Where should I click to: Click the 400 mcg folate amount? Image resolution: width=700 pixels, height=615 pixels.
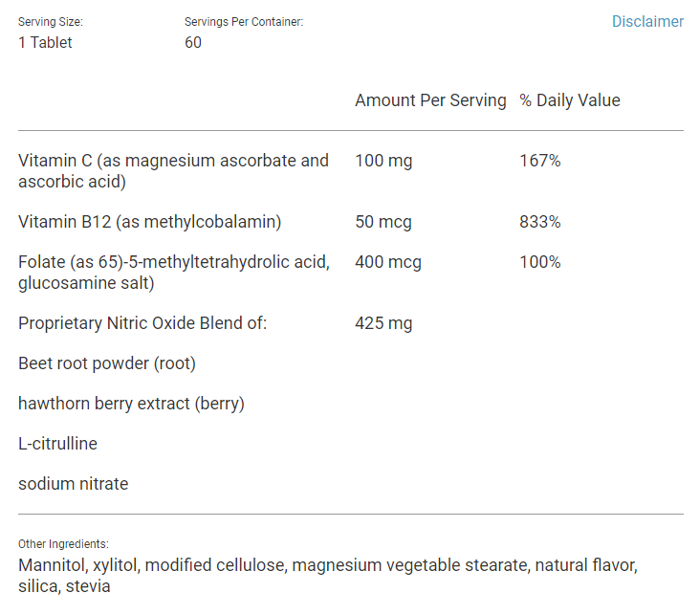tap(388, 262)
